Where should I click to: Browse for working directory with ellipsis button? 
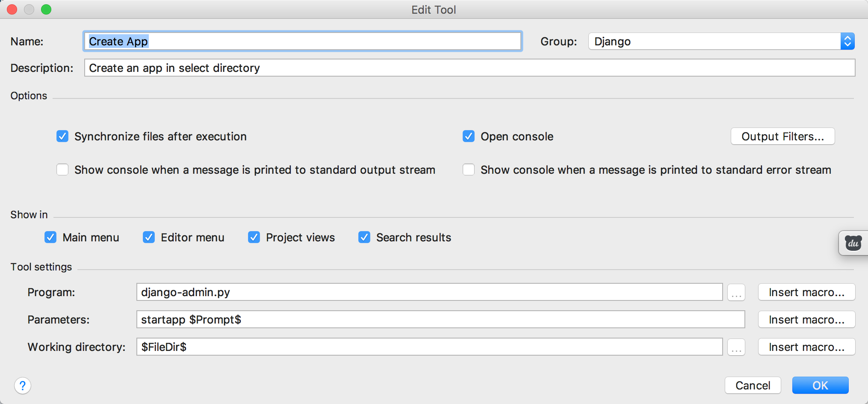[736, 347]
